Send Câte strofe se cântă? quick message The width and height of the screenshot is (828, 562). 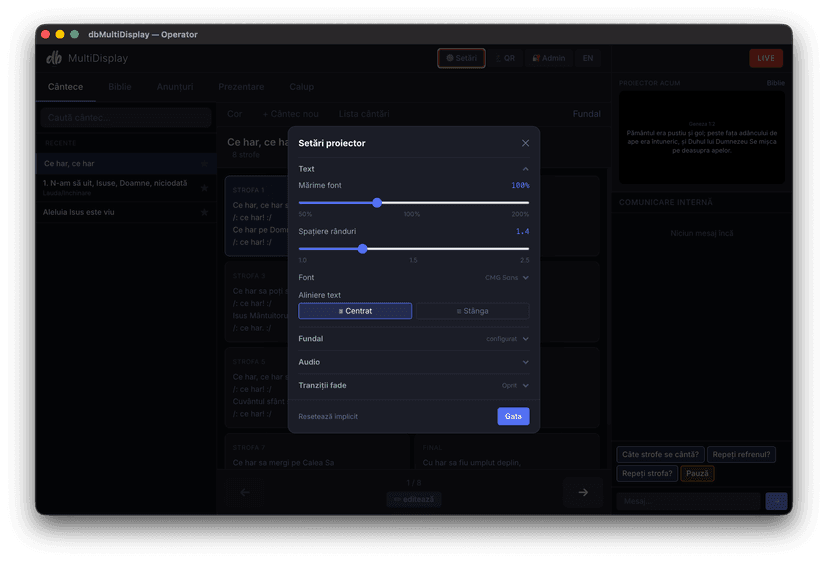[x=660, y=454]
